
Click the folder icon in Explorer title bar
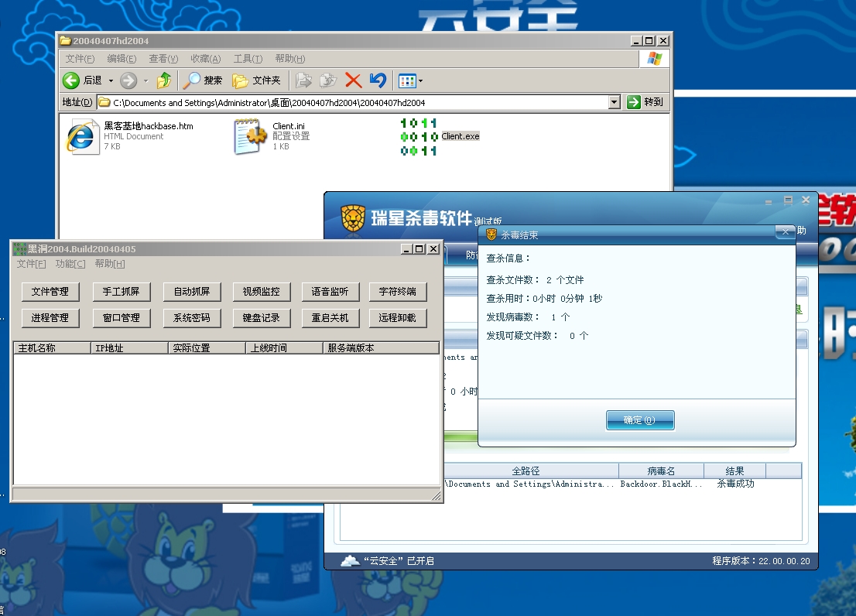click(66, 41)
